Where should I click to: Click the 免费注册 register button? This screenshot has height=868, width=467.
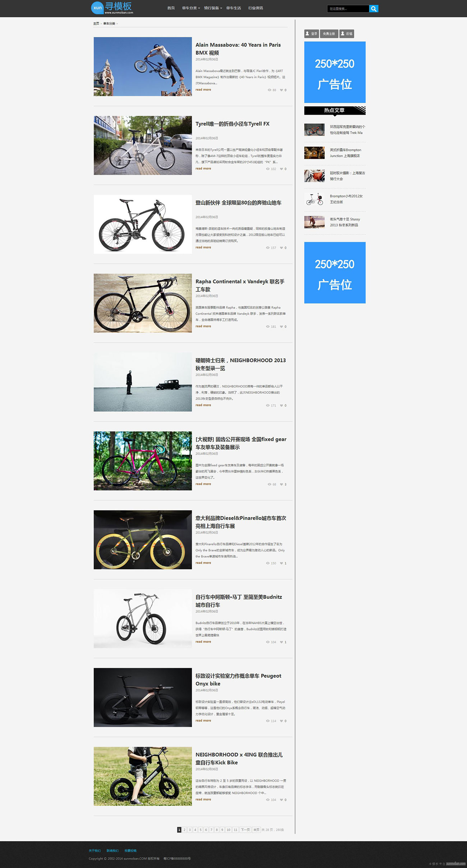pyautogui.click(x=329, y=34)
